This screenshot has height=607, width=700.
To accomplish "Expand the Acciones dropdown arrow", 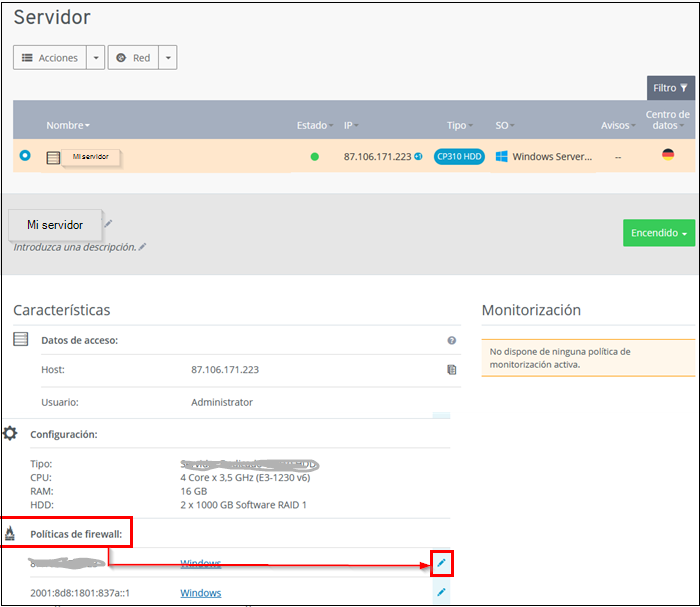I will tap(96, 58).
